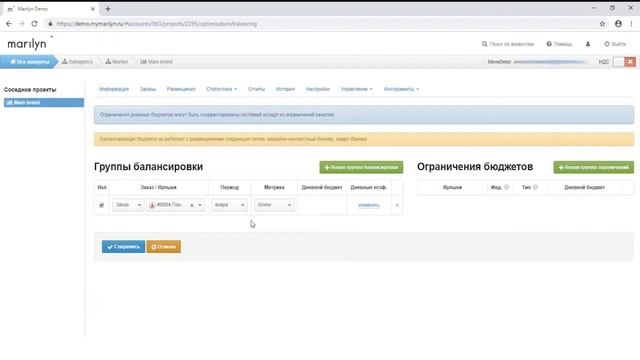
Task: Open the Chrome three-dot menu
Action: coord(631,24)
